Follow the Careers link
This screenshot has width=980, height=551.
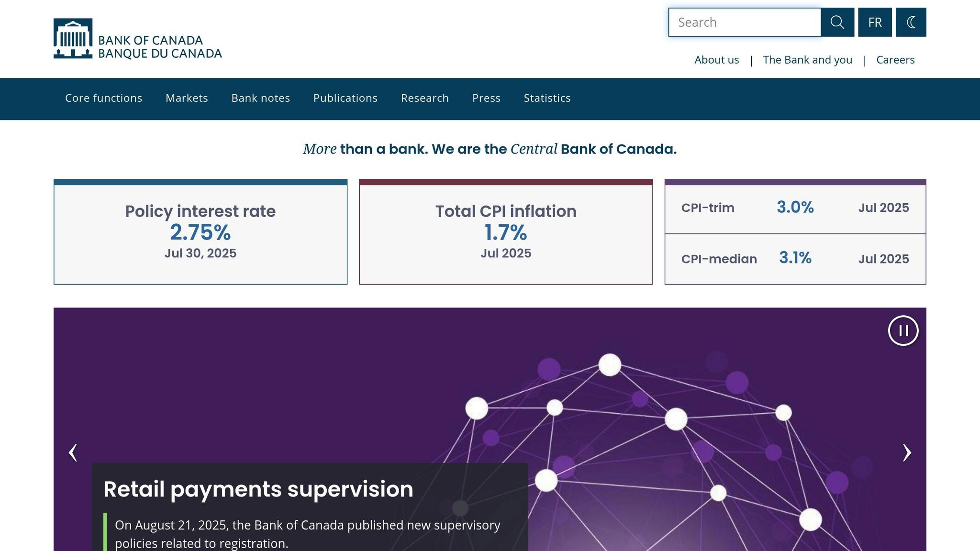click(895, 60)
